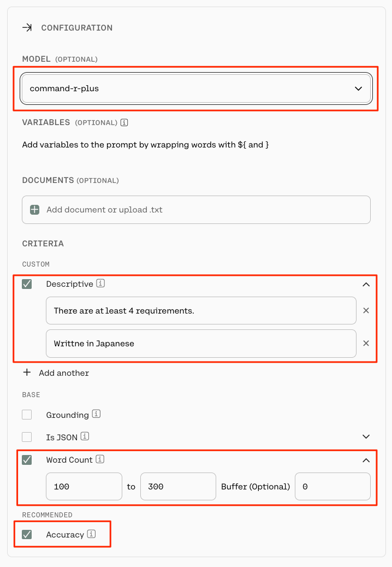Screen dimensions: 392x567
Task: Remove the 'There are at least 4 requirements' criterion
Action: 366,311
